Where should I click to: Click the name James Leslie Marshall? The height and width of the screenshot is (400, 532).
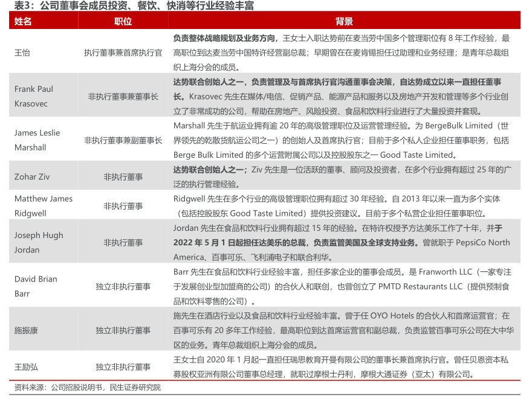point(37,140)
